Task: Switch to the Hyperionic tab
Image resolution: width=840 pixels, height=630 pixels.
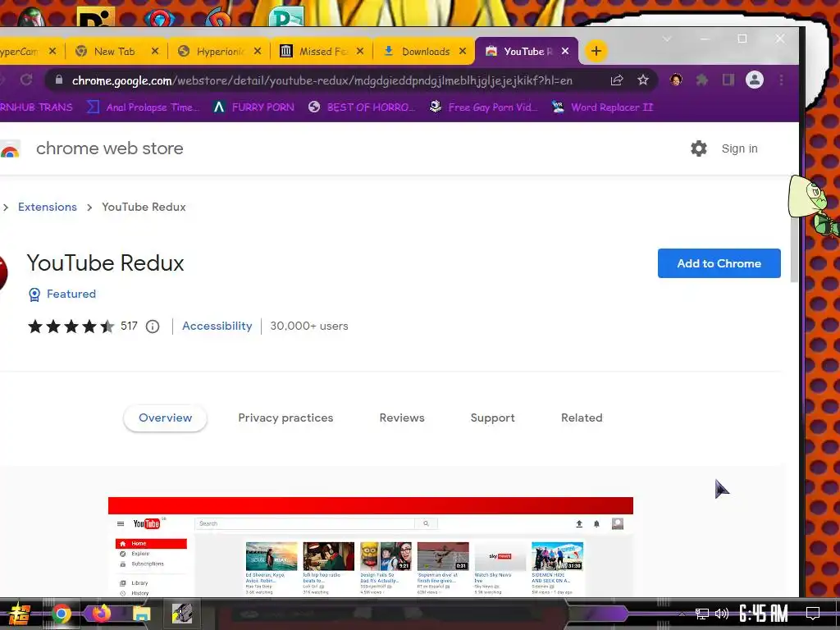Action: click(x=218, y=51)
